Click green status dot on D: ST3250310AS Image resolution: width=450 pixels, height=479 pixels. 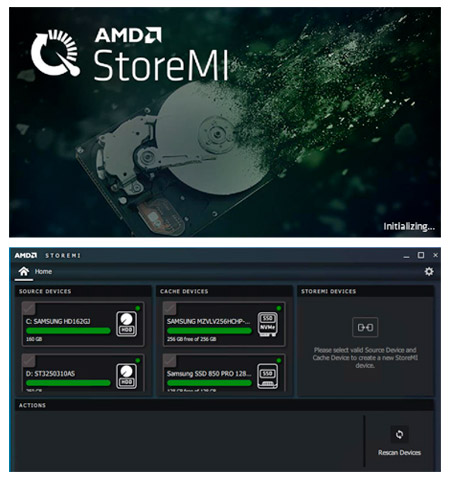click(x=138, y=360)
